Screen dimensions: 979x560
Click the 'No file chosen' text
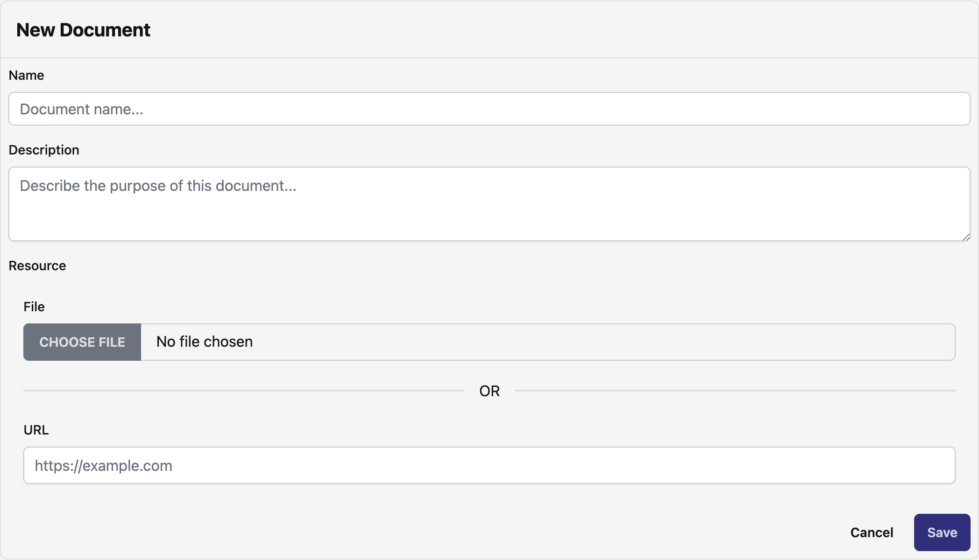click(x=204, y=342)
